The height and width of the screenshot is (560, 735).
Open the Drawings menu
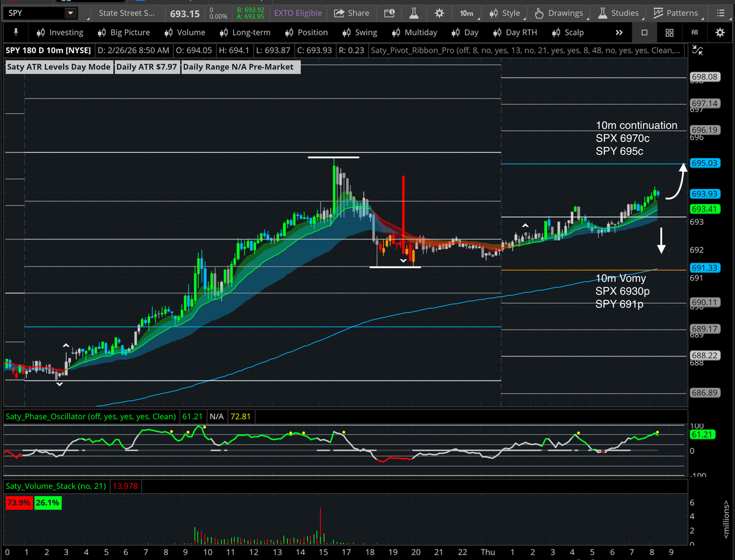pyautogui.click(x=559, y=13)
